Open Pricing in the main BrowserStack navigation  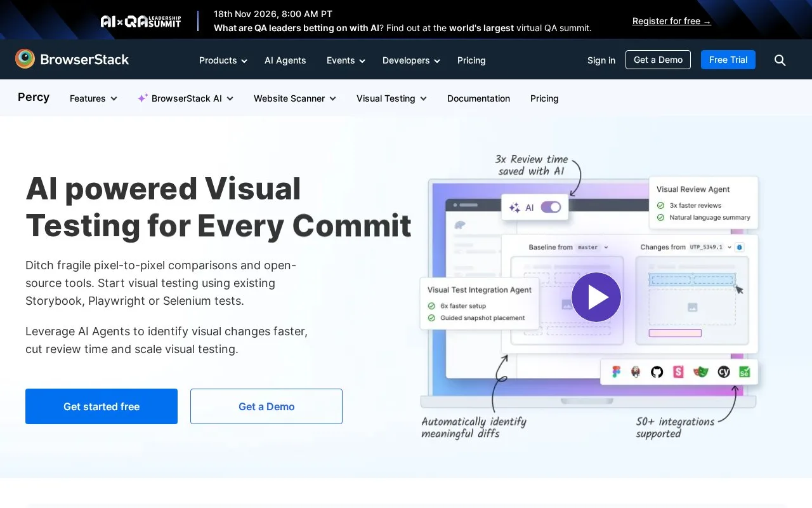click(471, 60)
